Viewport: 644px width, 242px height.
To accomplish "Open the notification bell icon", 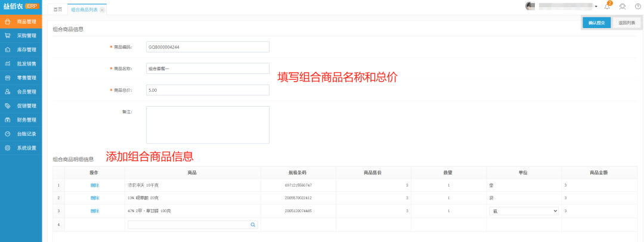I will [607, 7].
